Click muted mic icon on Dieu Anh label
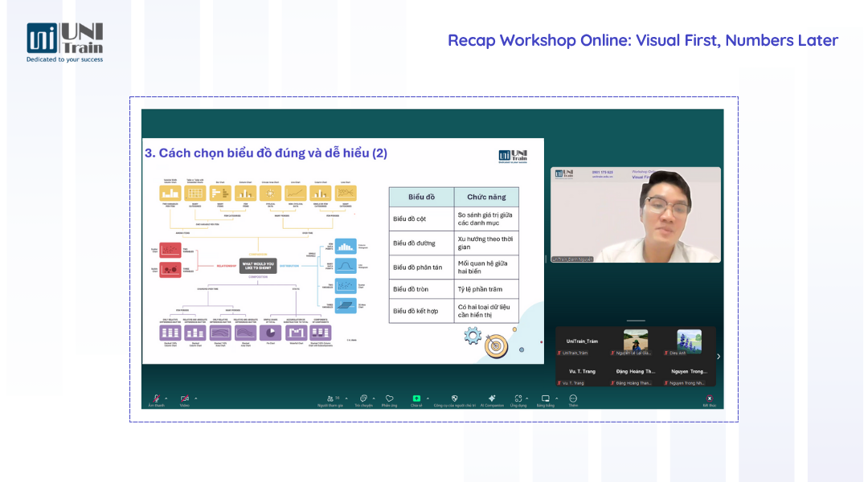This screenshot has height=482, width=868. (666, 353)
